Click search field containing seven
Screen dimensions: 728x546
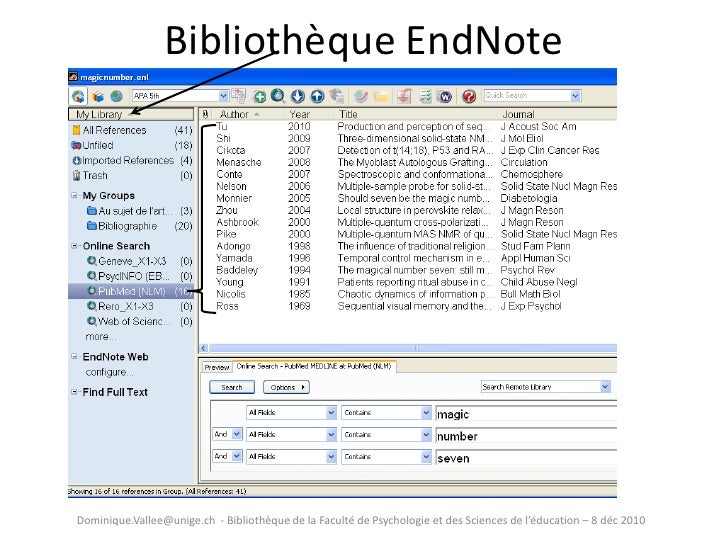click(x=526, y=458)
